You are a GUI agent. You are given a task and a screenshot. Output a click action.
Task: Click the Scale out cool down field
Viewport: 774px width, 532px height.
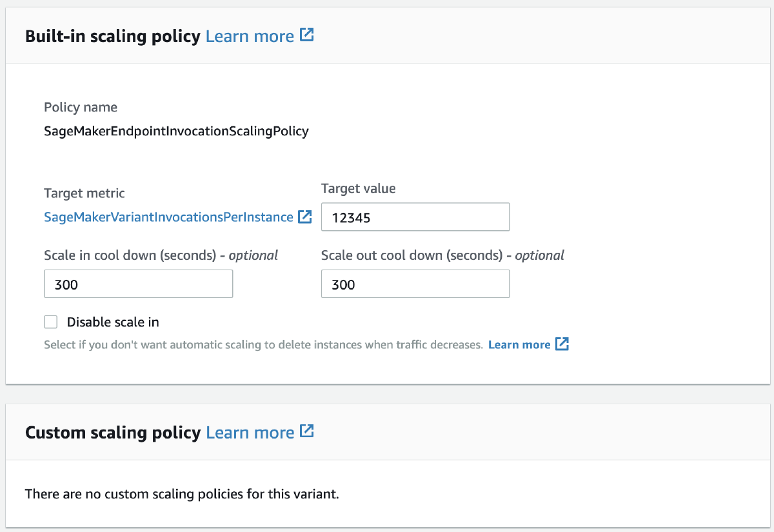pyautogui.click(x=415, y=284)
